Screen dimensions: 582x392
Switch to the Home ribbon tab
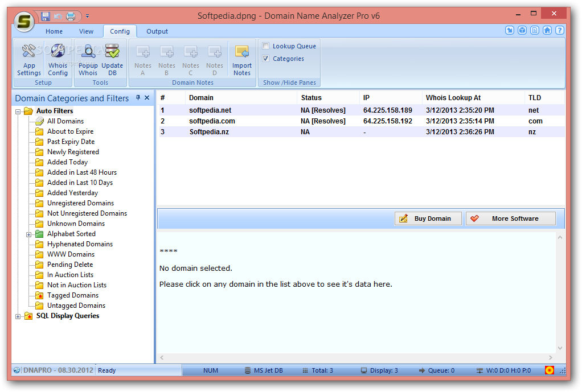(54, 31)
